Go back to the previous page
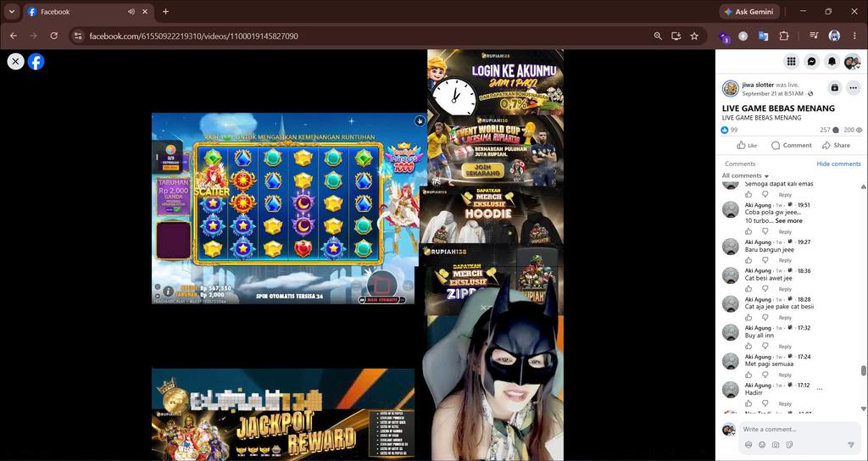This screenshot has height=461, width=868. (14, 36)
